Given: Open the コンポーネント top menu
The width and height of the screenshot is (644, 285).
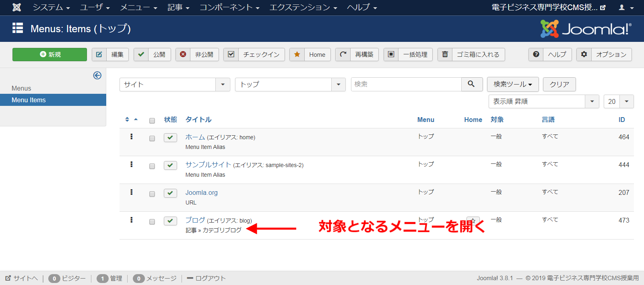Looking at the screenshot, I should pos(229,7).
